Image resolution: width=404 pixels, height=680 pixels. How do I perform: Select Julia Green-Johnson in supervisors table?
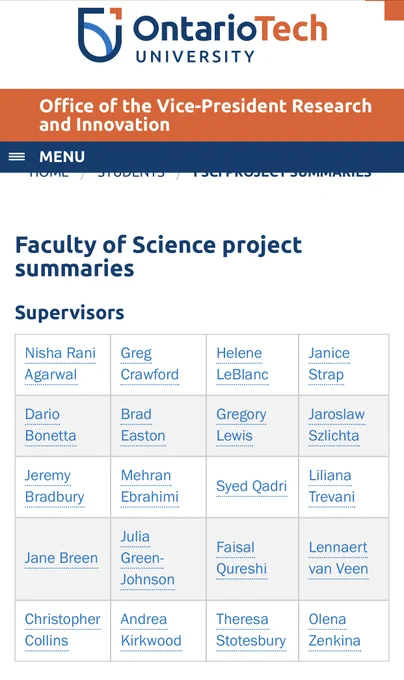(x=148, y=558)
